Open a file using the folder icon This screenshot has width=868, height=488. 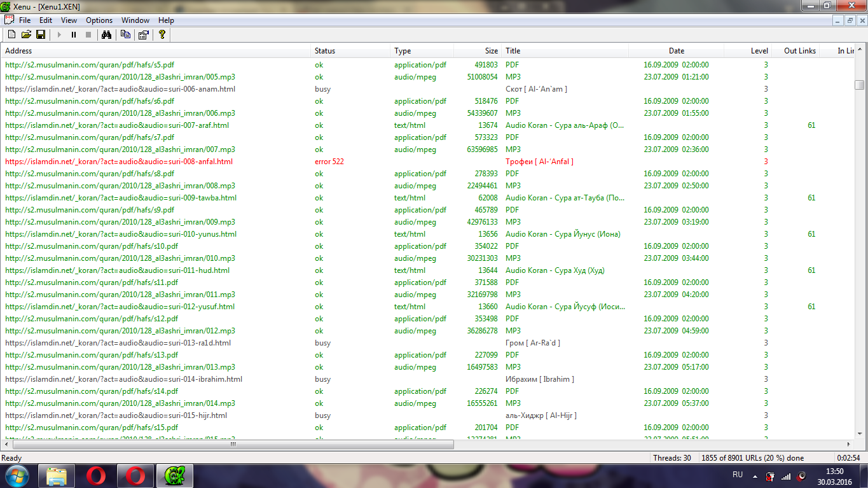26,35
